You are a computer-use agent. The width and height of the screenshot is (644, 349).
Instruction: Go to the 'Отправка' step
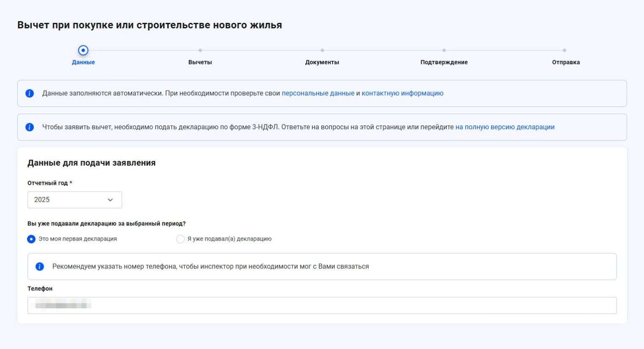pyautogui.click(x=566, y=62)
